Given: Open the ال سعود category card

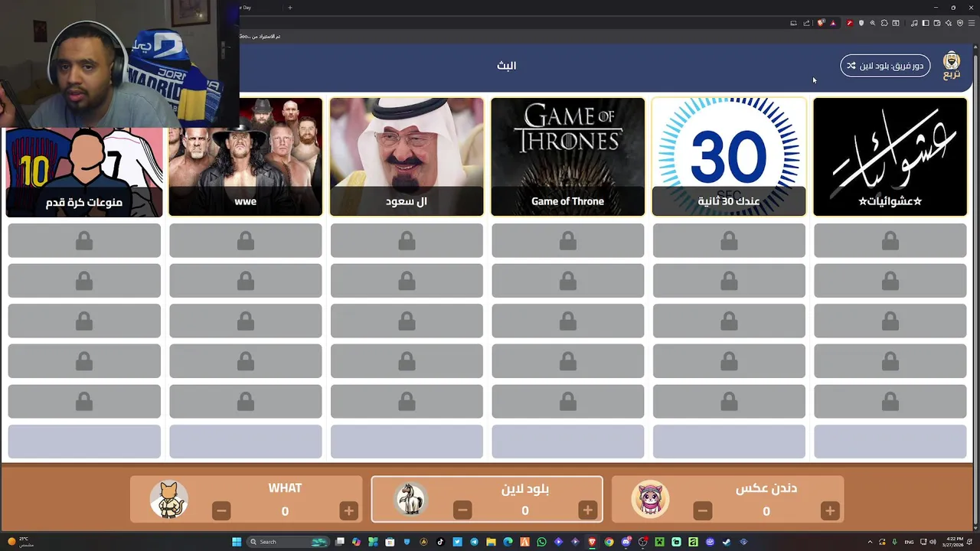Looking at the screenshot, I should click(407, 157).
